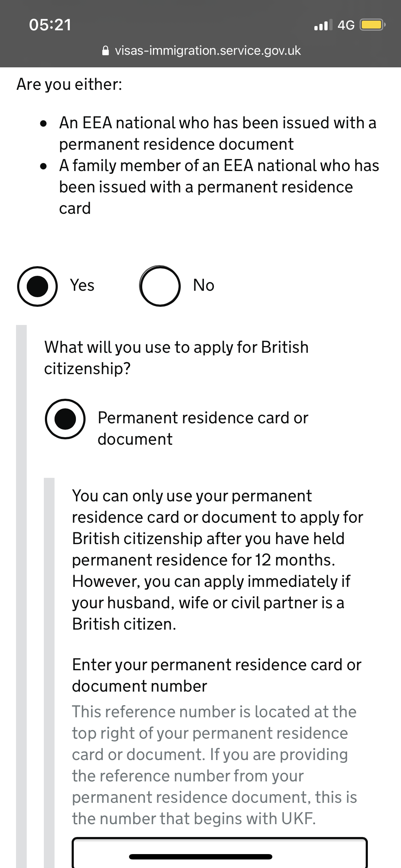
Task: Tap the EEA national permanent residence document bullet
Action: 217,133
